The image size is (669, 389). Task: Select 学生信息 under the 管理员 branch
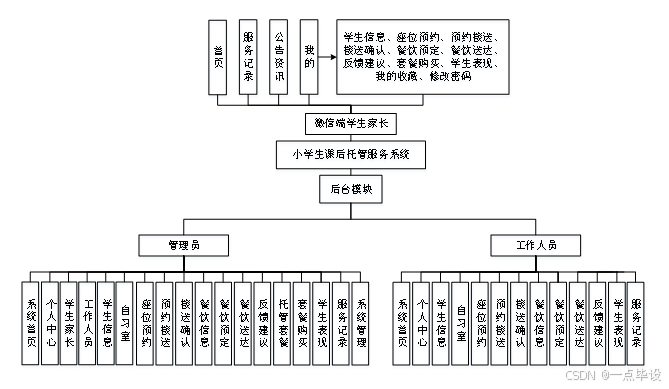[x=106, y=323]
